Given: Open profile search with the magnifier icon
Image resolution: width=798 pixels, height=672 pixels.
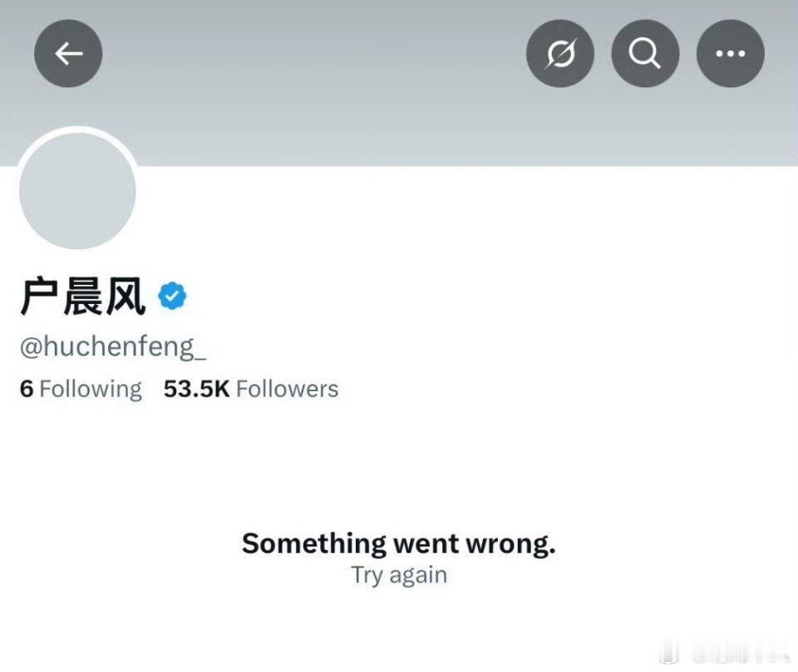Looking at the screenshot, I should tap(645, 53).
